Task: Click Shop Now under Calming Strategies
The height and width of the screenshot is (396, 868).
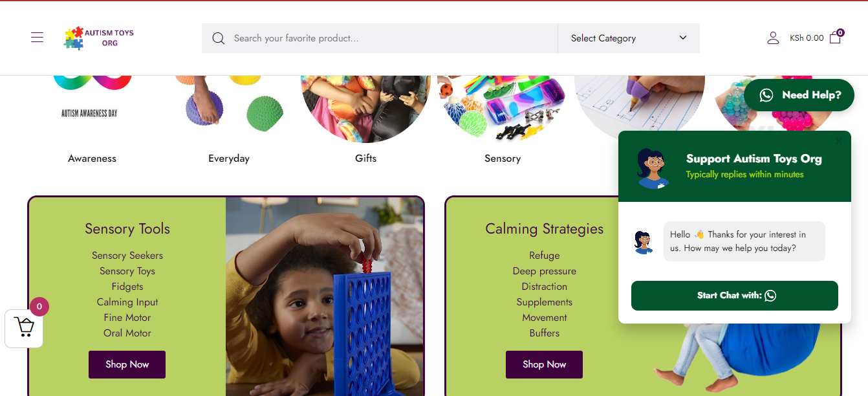Action: click(544, 364)
